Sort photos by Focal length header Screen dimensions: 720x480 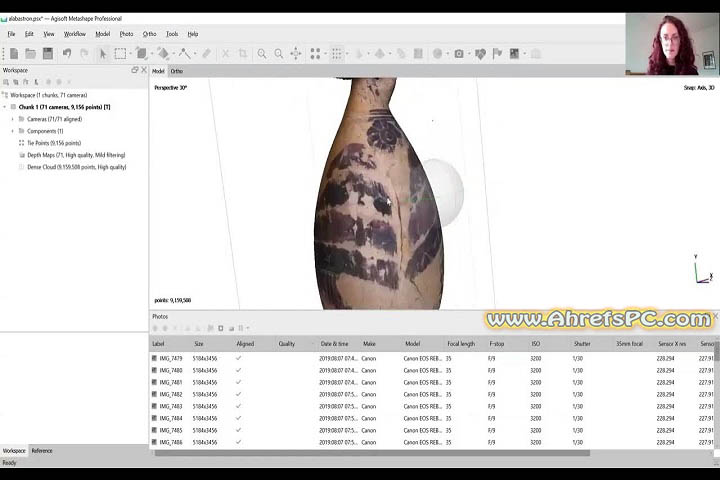click(461, 344)
